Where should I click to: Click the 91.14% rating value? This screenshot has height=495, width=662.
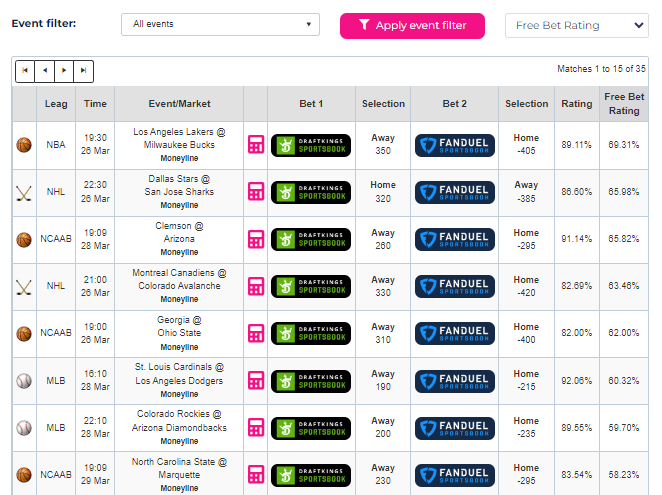click(x=576, y=239)
